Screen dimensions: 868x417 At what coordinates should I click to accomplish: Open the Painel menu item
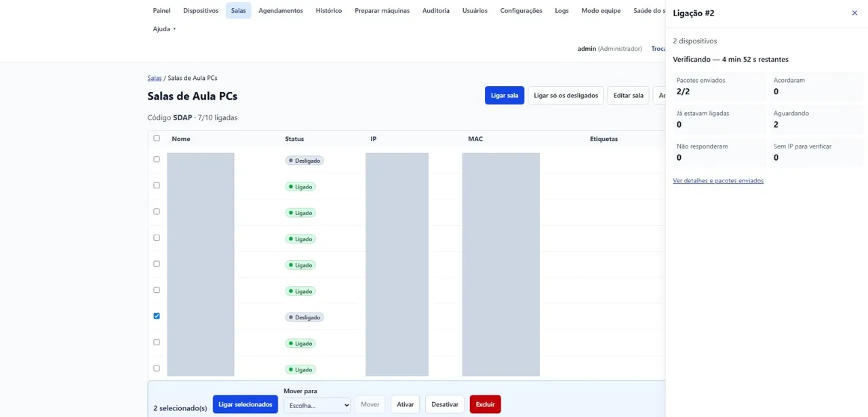[x=161, y=11]
